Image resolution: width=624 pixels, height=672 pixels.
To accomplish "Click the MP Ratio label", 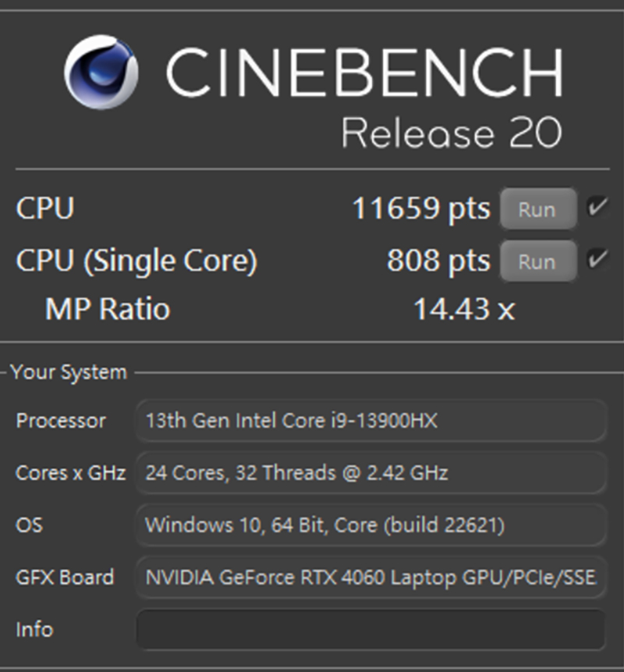I will pyautogui.click(x=108, y=309).
